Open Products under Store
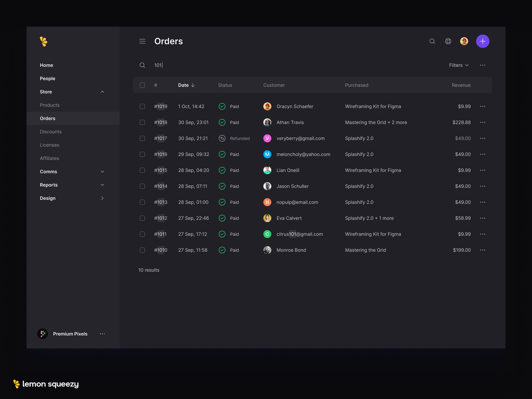Screen dimensions: 532x399 coord(50,105)
